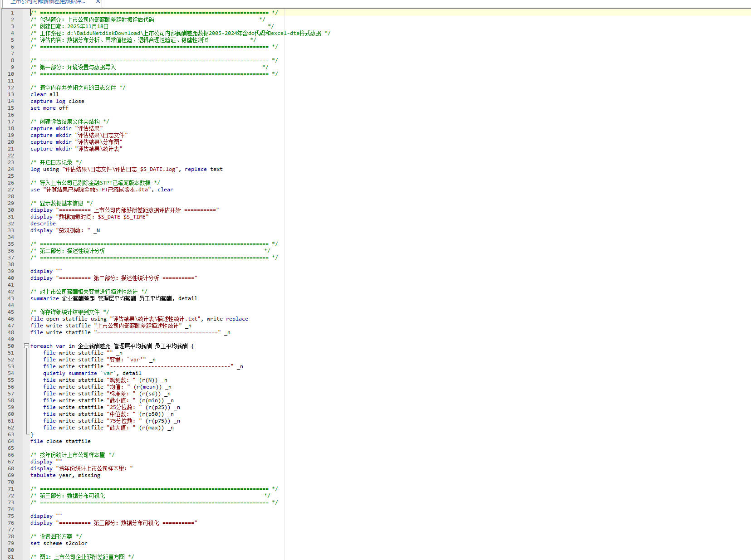
Task: Click the comment '设置图形方案'
Action: pos(56,536)
